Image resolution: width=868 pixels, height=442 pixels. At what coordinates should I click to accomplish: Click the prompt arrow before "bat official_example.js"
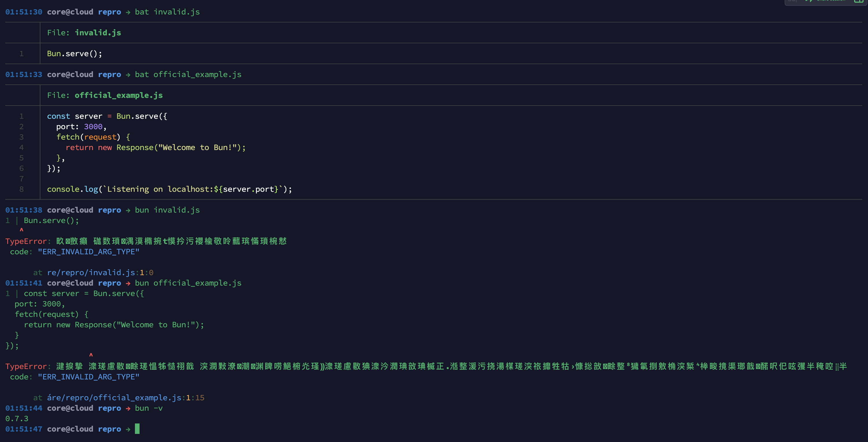[x=128, y=74]
